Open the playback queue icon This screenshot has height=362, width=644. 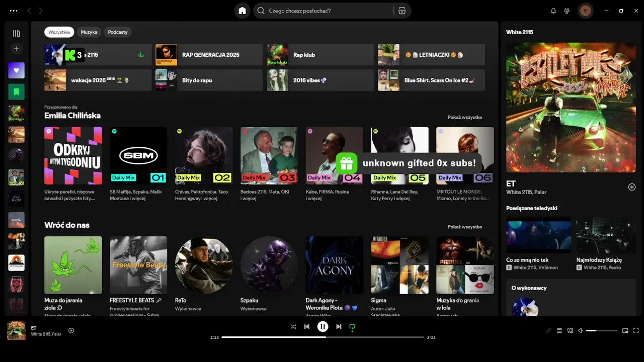coord(559,330)
